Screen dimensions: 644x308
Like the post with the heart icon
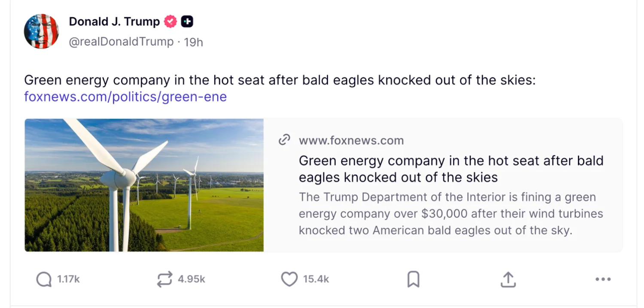click(289, 279)
